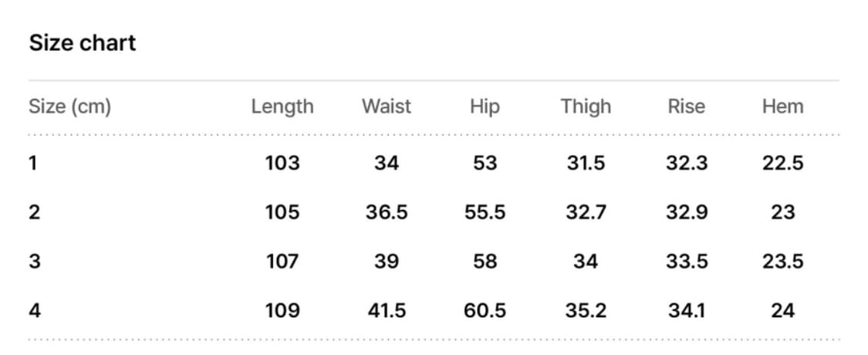868x355 pixels.
Task: Click hip value 60.5
Action: [485, 310]
